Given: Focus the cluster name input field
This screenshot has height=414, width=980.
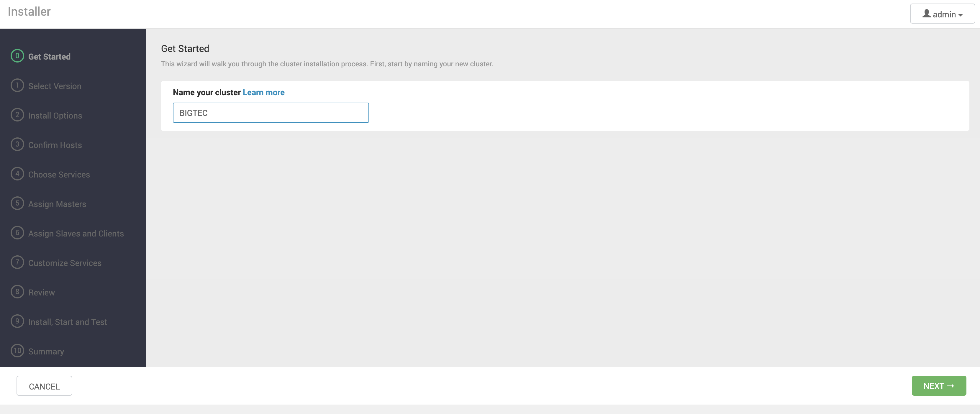Looking at the screenshot, I should pos(271,113).
